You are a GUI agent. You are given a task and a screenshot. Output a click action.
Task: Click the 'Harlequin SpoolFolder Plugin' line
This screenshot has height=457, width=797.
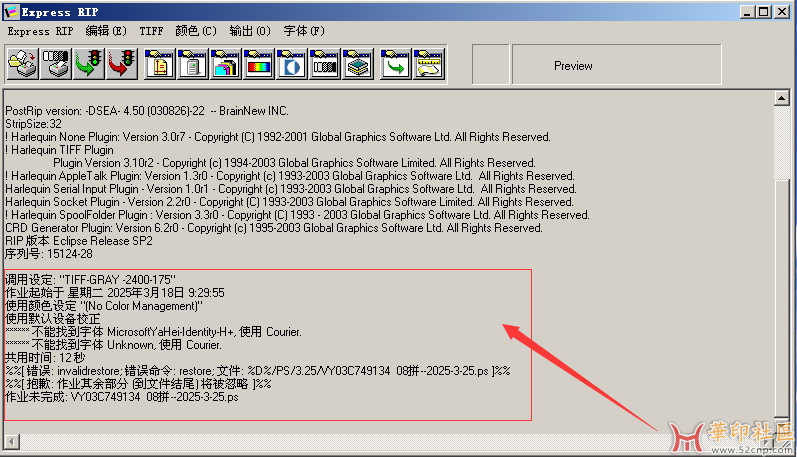[297, 215]
